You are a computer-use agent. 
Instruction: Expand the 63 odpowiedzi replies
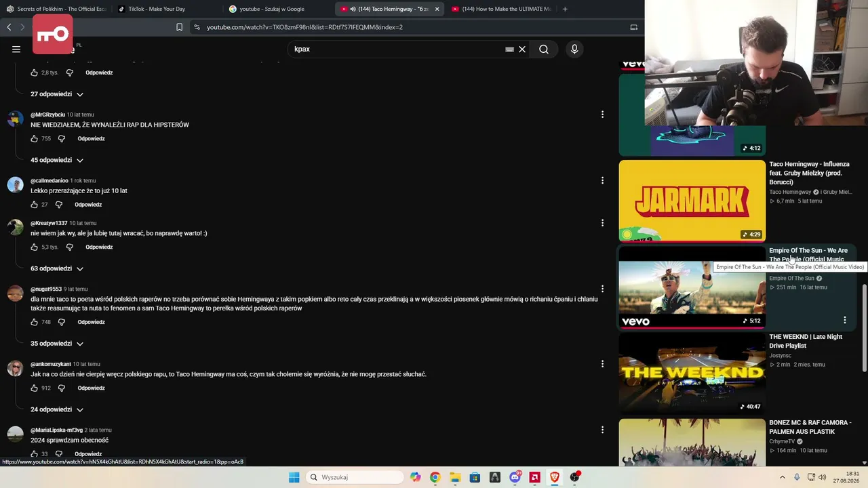tap(57, 268)
